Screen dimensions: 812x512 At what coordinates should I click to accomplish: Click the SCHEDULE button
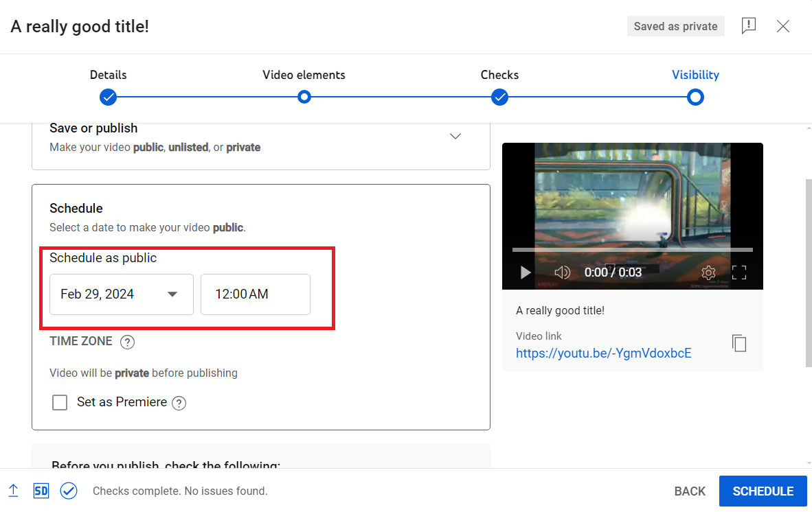[763, 491]
